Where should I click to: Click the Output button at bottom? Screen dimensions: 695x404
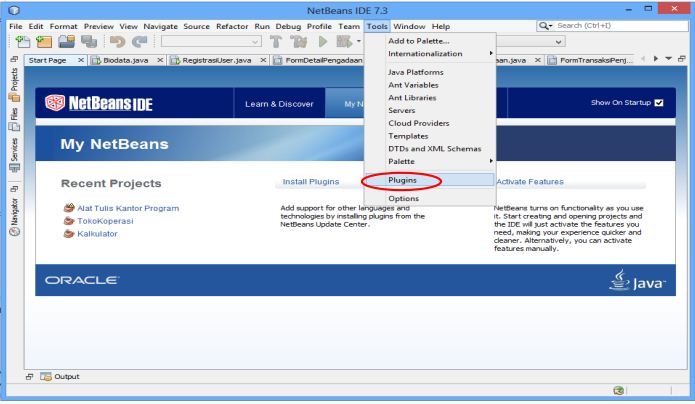60,377
